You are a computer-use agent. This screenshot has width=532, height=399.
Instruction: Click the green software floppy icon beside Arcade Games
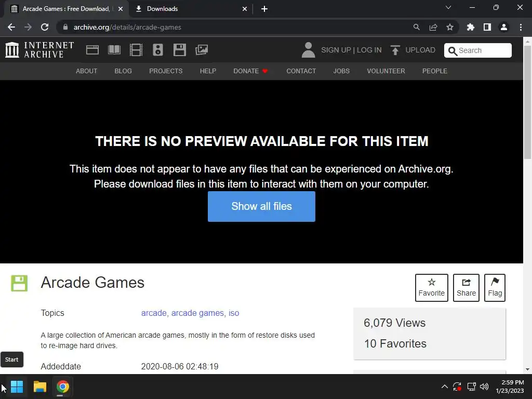(x=19, y=283)
